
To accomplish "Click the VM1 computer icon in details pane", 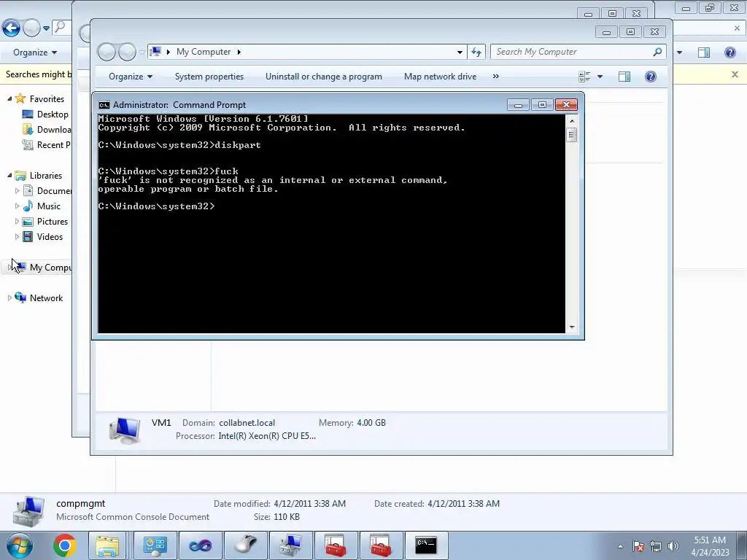I will [x=124, y=430].
